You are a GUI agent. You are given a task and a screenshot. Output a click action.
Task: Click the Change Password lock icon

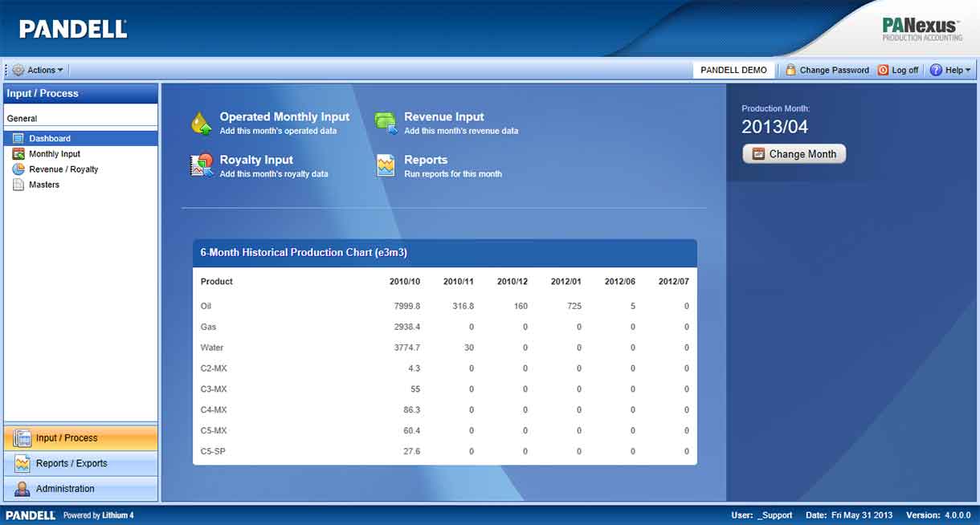791,70
